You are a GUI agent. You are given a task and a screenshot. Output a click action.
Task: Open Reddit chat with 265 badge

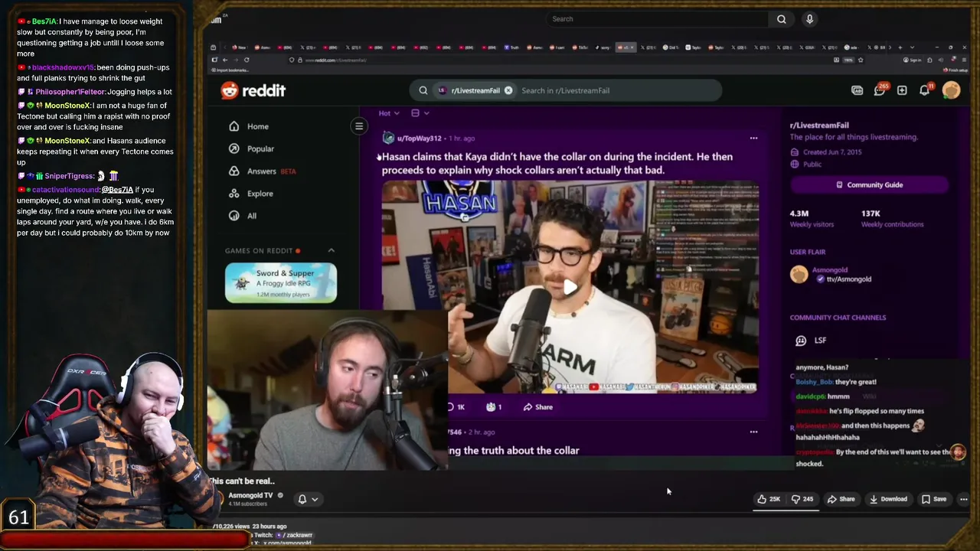tap(880, 90)
